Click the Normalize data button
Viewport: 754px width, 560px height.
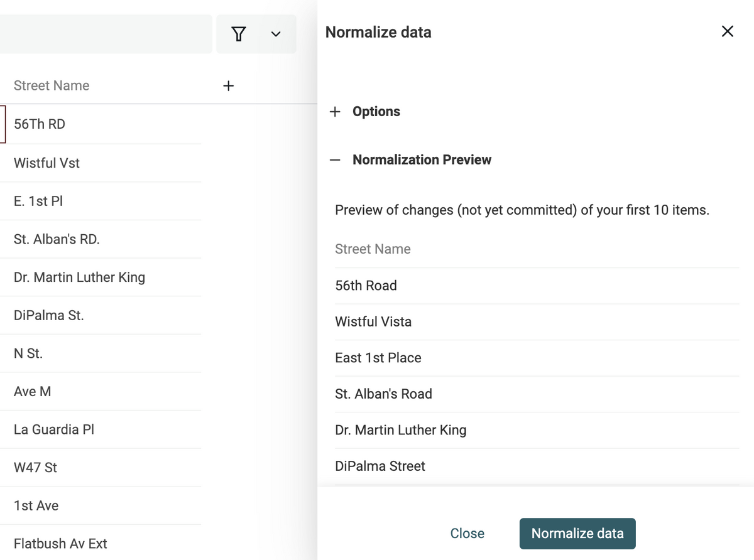point(577,534)
